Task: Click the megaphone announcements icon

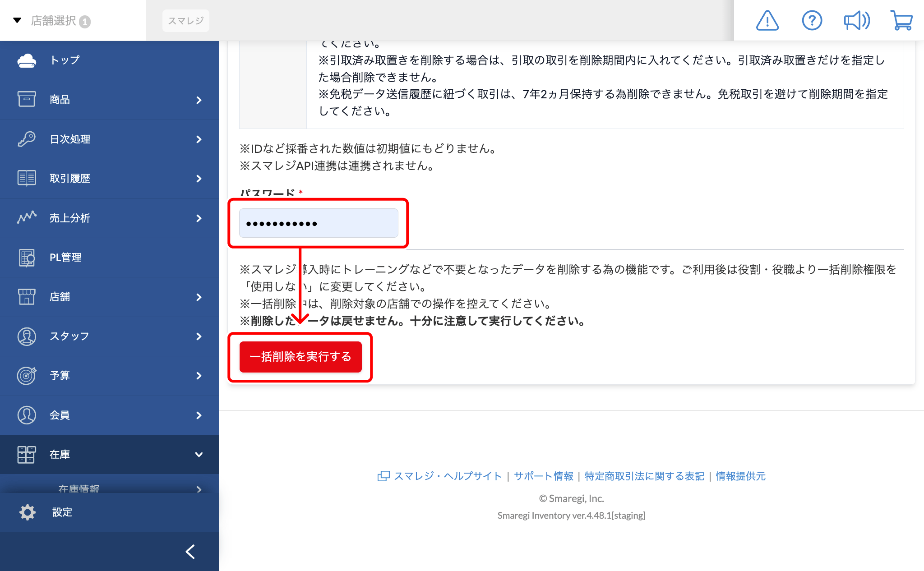Action: tap(856, 21)
